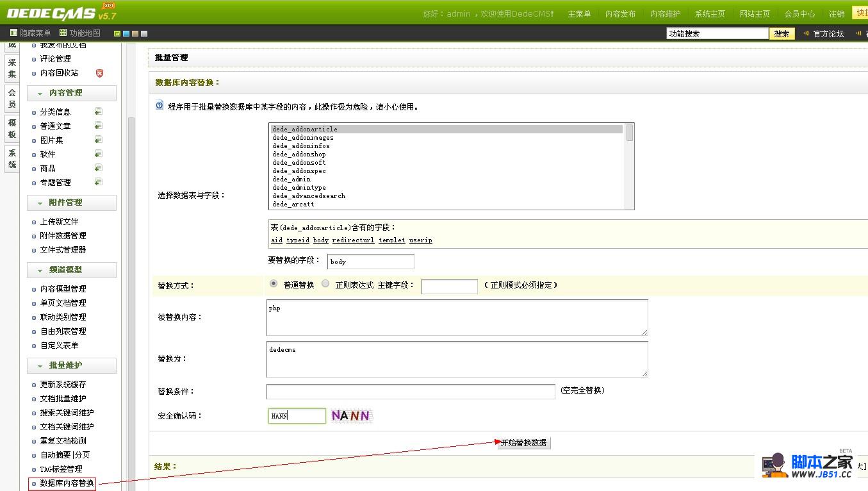Open the 功能地图 function map icon
Image resolution: width=868 pixels, height=491 pixels.
63,33
